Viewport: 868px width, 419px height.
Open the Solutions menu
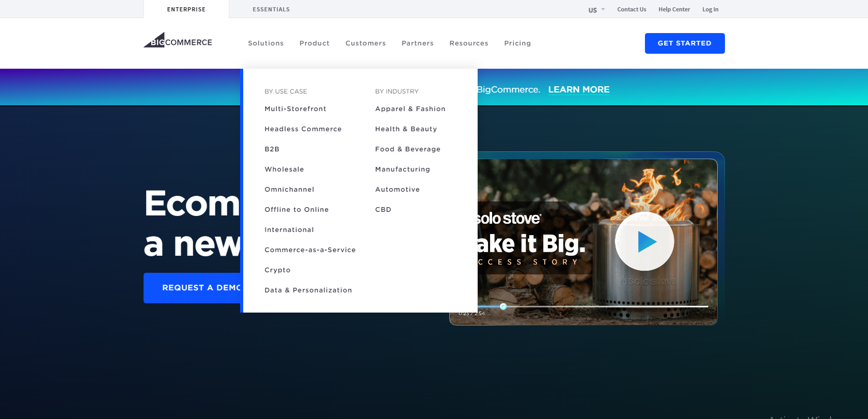266,43
